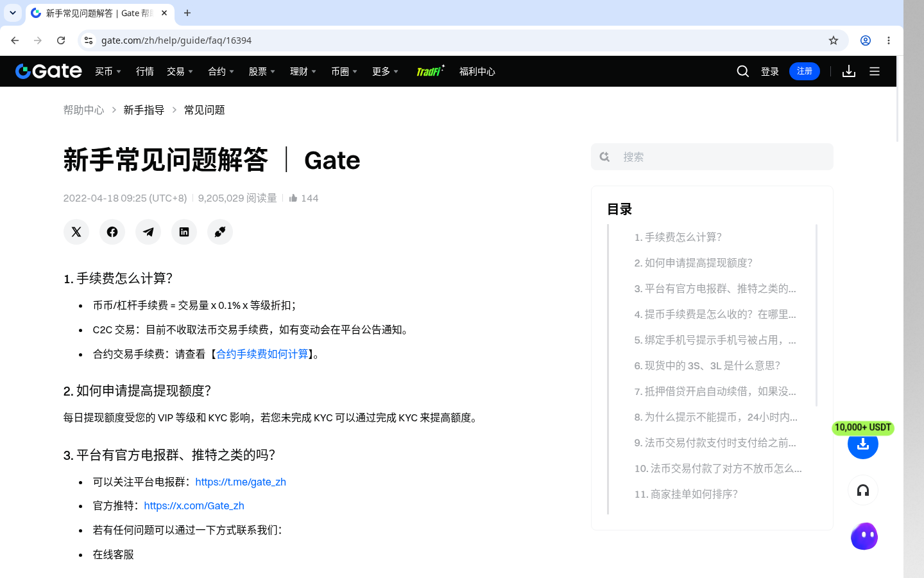Viewport: 924px width, 578px height.
Task: Click the help center 搜索 field
Action: [712, 157]
